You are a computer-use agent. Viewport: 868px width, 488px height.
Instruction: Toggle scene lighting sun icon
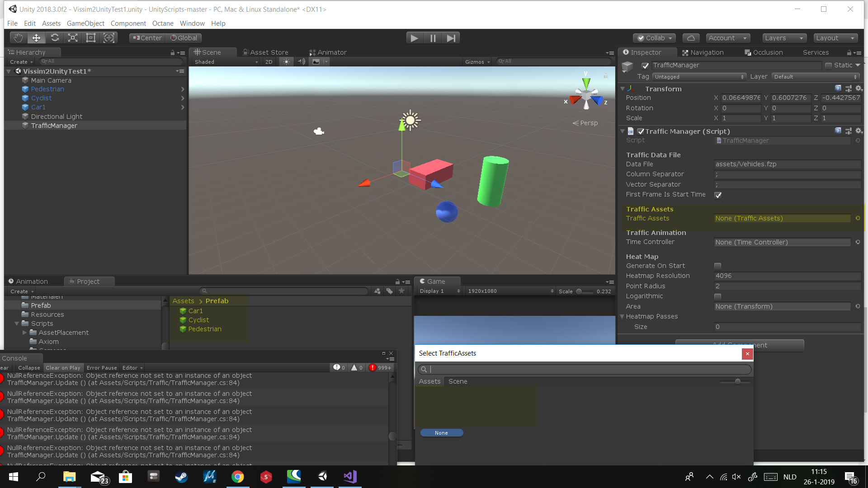[x=286, y=62]
